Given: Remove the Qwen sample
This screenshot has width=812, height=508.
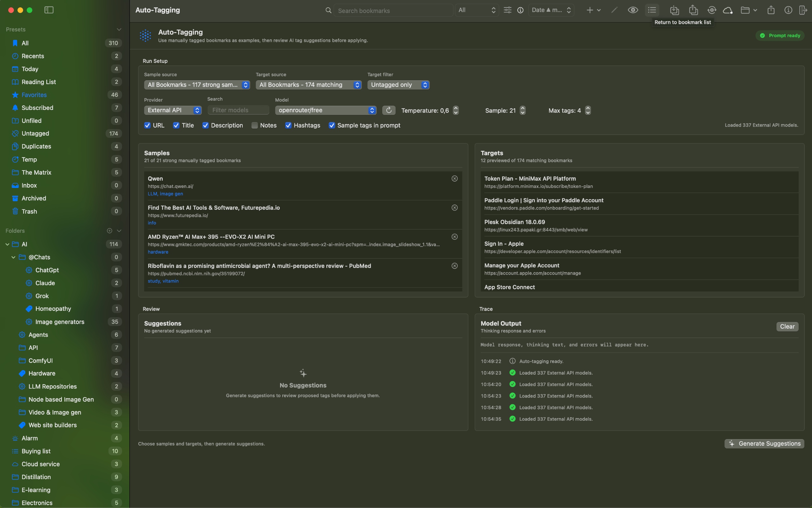Looking at the screenshot, I should coord(454,178).
